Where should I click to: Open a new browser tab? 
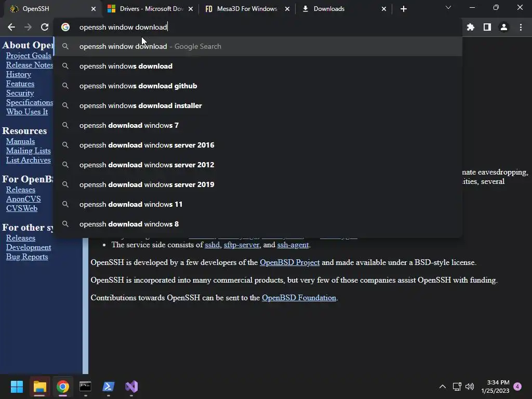pos(403,9)
